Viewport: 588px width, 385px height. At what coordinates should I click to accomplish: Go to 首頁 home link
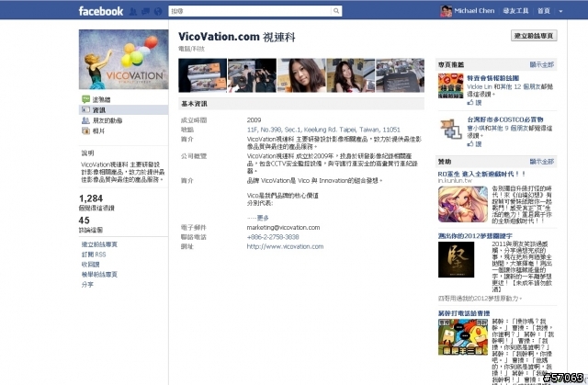[x=543, y=11]
